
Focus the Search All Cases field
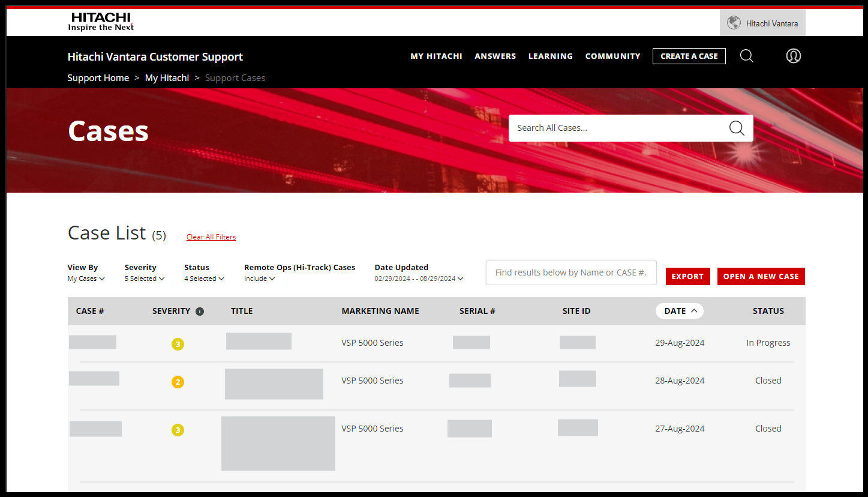pyautogui.click(x=618, y=128)
